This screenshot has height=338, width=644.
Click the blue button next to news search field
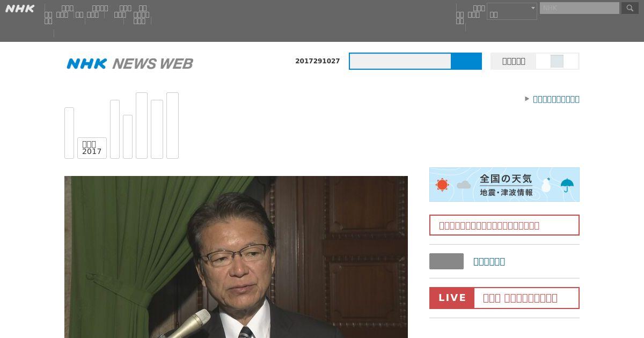466,61
